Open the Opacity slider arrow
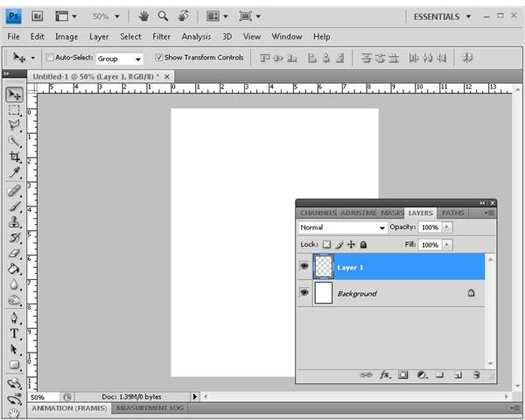525x420 pixels. [x=446, y=227]
